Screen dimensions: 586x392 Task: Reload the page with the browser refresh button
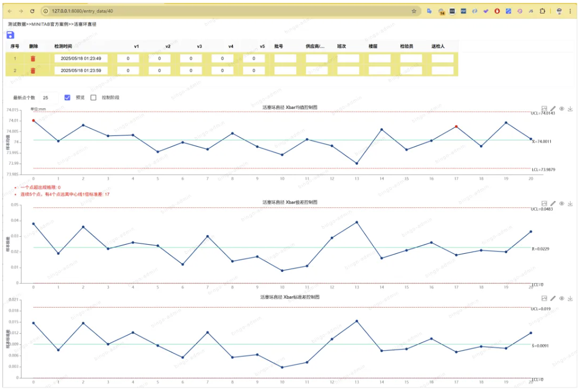[x=32, y=11]
